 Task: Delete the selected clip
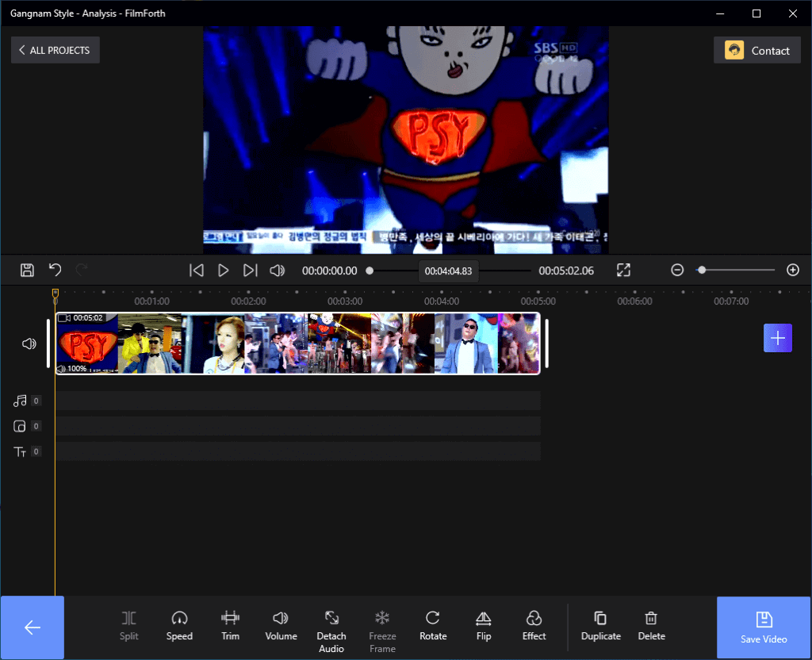(x=652, y=626)
